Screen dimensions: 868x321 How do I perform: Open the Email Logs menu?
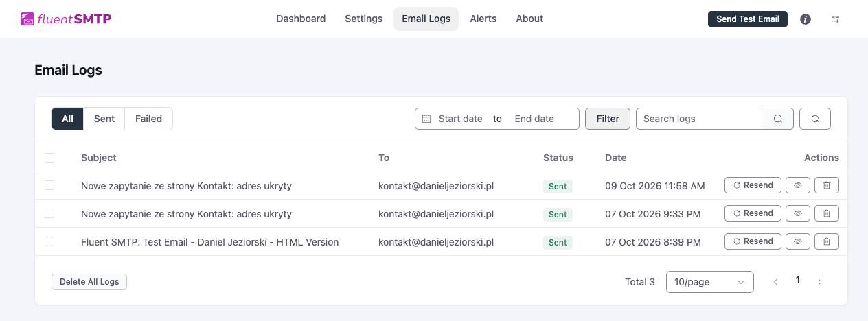point(426,19)
